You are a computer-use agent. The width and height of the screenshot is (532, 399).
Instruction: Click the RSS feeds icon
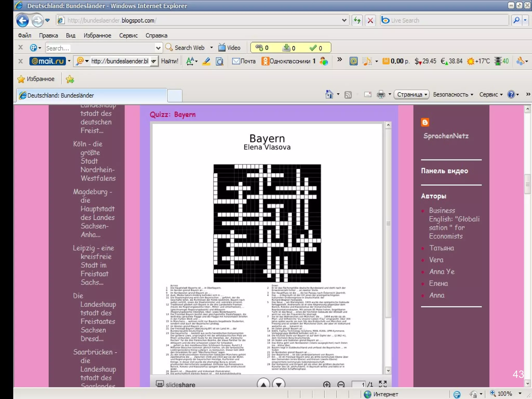(348, 95)
